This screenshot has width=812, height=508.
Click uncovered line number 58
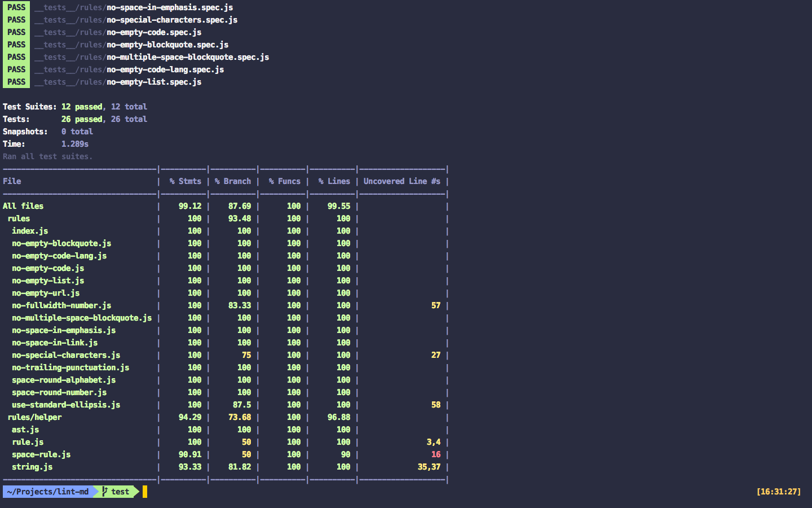click(436, 405)
